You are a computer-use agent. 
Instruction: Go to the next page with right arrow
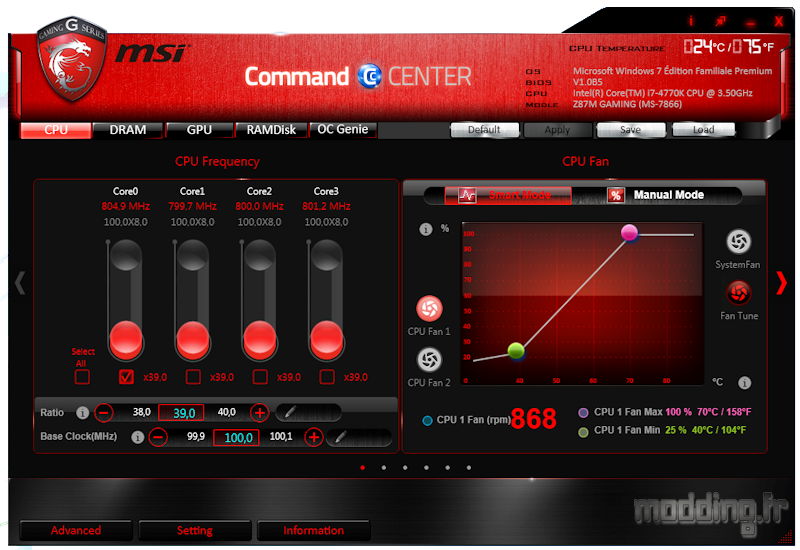(781, 283)
